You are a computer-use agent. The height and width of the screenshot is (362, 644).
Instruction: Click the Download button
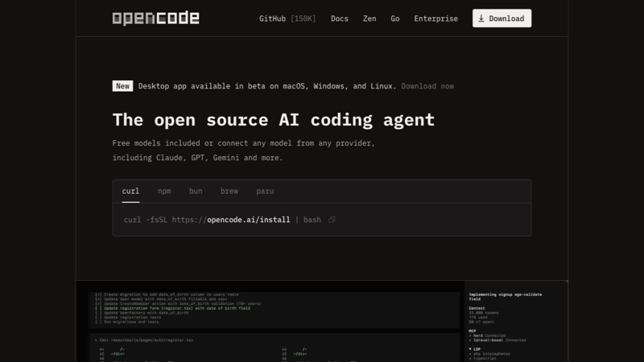click(502, 19)
